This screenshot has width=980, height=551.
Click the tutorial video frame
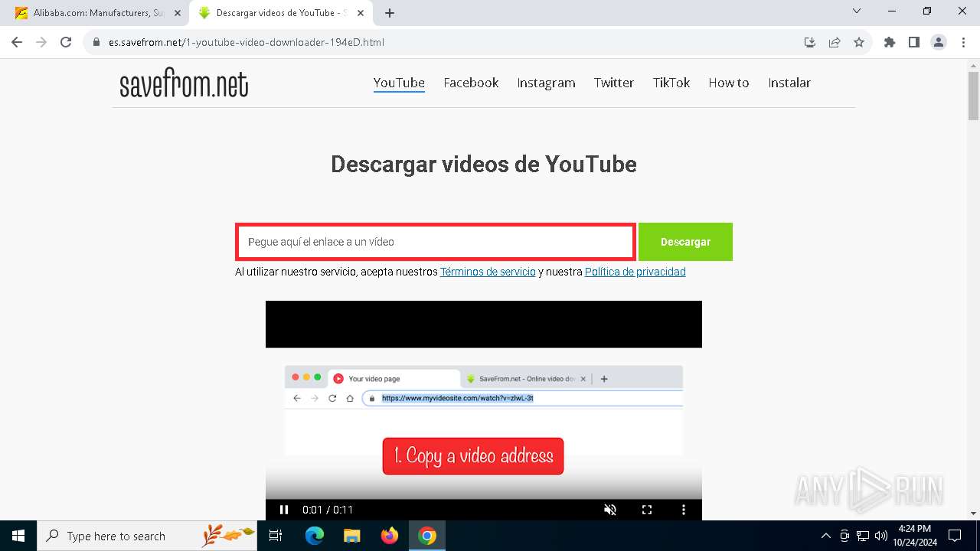coord(484,410)
